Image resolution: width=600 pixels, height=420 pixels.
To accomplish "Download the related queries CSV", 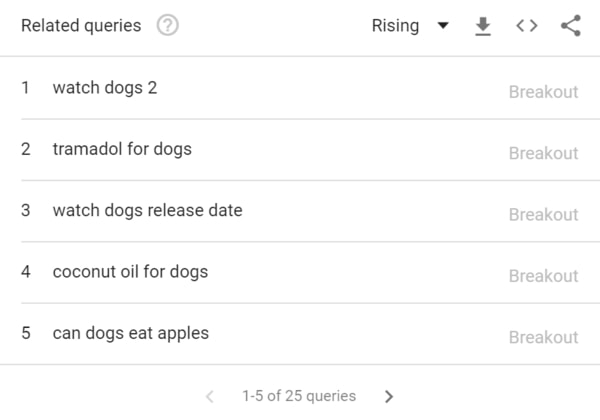I will point(483,26).
